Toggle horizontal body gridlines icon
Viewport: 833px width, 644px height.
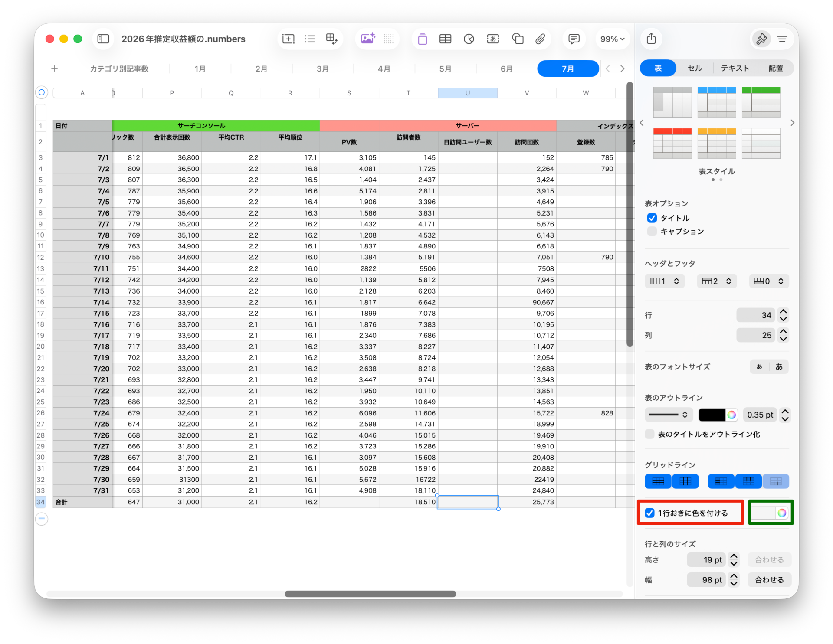point(658,481)
